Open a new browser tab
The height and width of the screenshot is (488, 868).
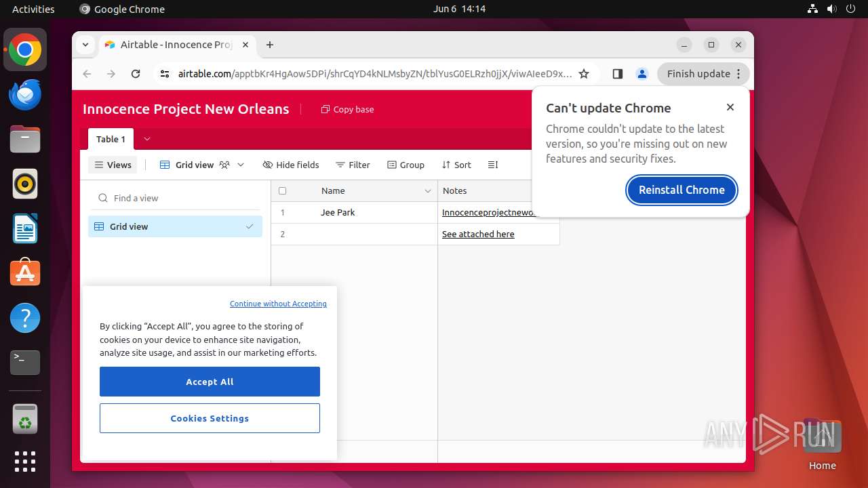click(x=270, y=45)
